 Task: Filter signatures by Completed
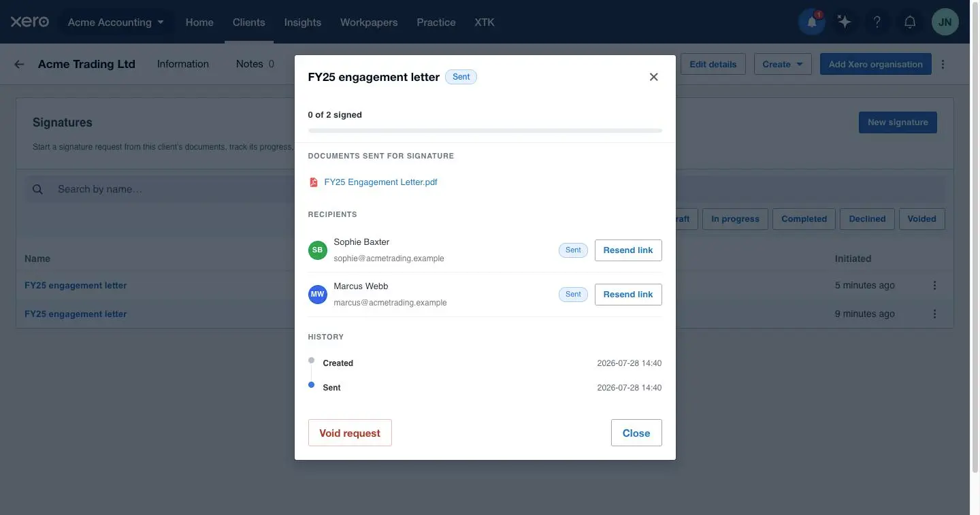point(804,219)
